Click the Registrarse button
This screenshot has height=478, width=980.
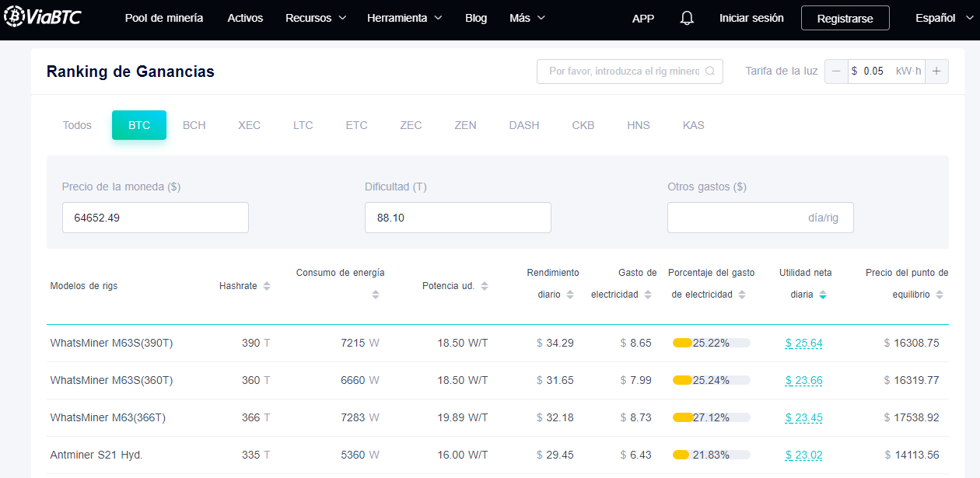pos(845,18)
